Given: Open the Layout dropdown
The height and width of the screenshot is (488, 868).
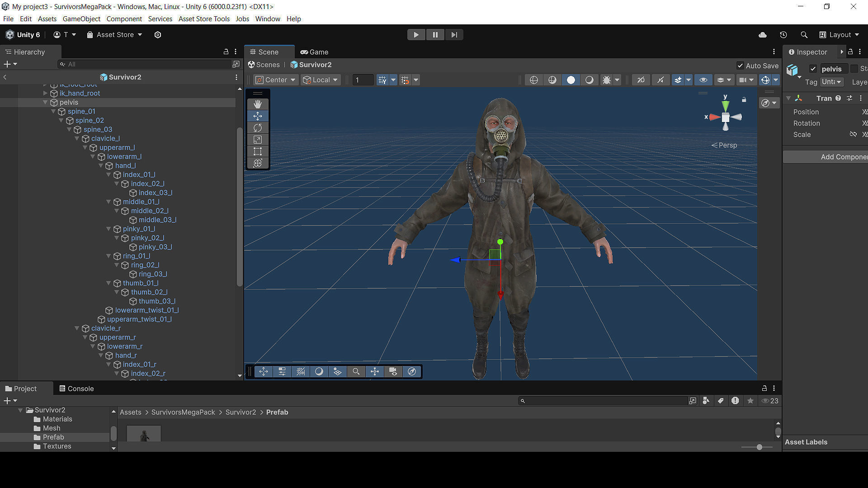Looking at the screenshot, I should (839, 35).
